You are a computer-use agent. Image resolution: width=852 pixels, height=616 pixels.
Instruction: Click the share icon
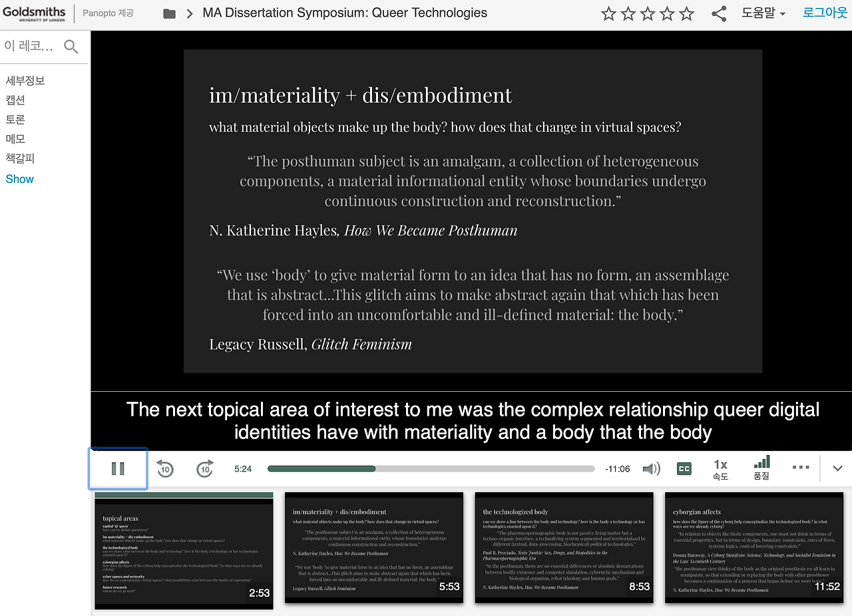(x=719, y=14)
